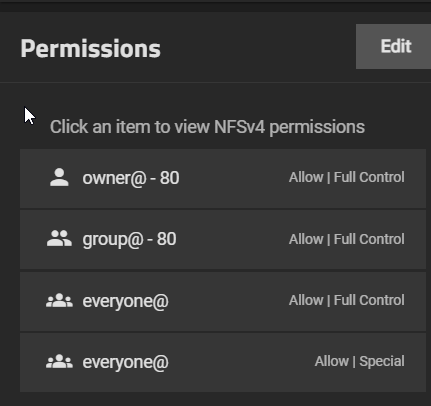Click the owner@ single person icon

(x=59, y=177)
